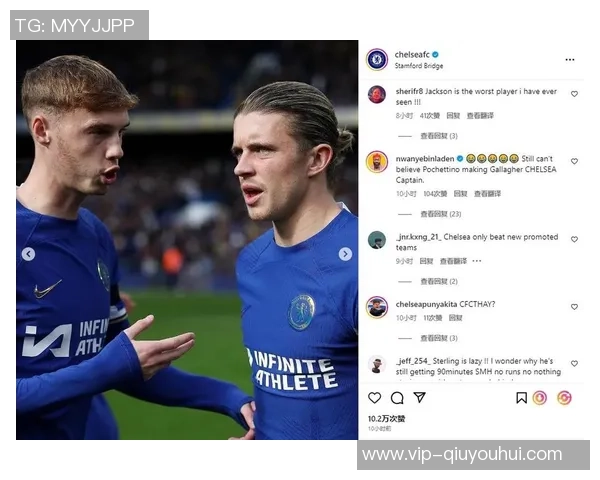This screenshot has height=480, width=600.
Task: Go to previous photo arrow
Action: click(x=28, y=254)
